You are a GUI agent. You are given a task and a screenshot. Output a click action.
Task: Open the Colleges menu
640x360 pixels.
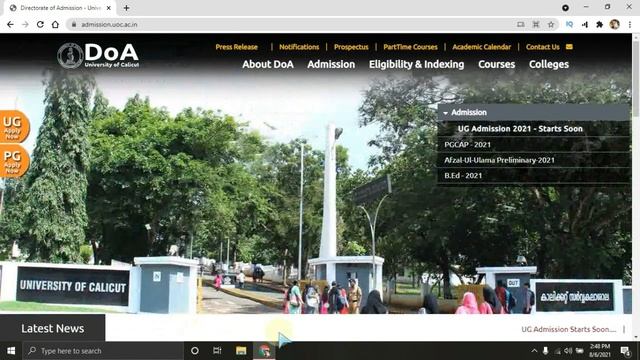[549, 64]
